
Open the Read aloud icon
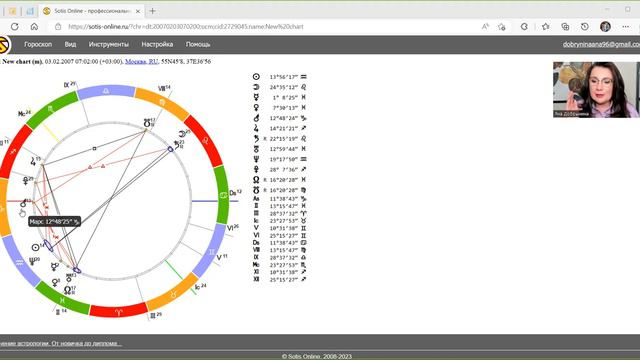point(485,27)
